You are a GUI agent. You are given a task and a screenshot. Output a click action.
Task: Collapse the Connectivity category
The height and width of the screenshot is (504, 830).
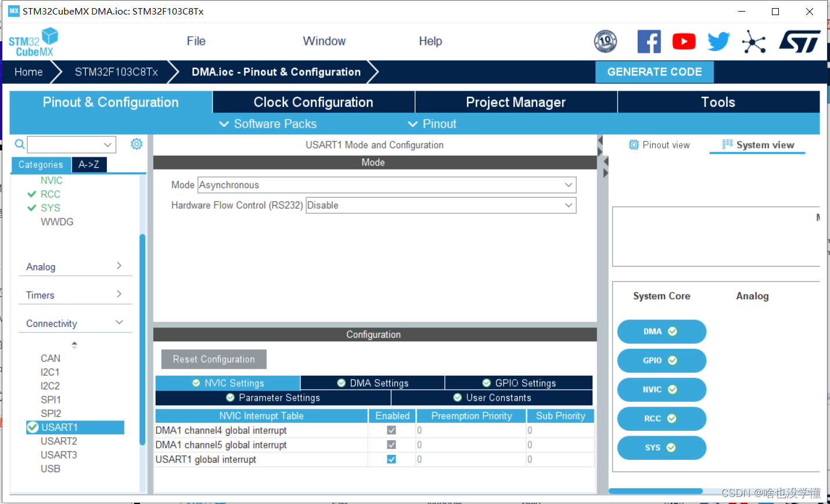click(75, 323)
